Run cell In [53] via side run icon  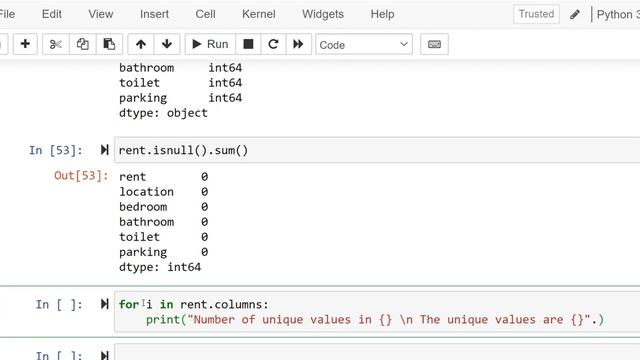tap(104, 150)
